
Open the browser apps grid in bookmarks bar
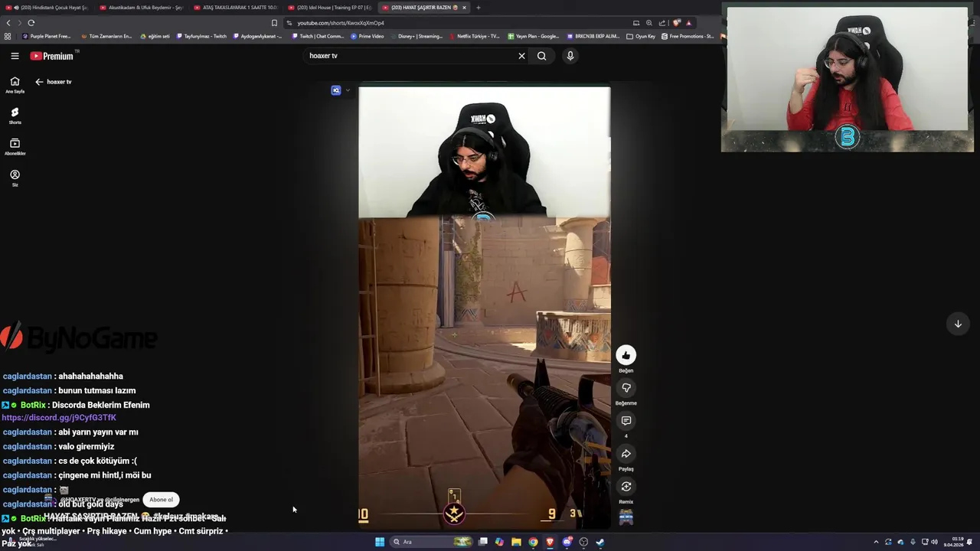point(8,36)
